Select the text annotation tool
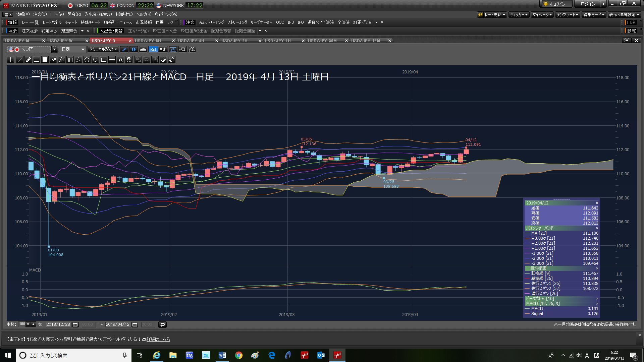 click(x=120, y=60)
